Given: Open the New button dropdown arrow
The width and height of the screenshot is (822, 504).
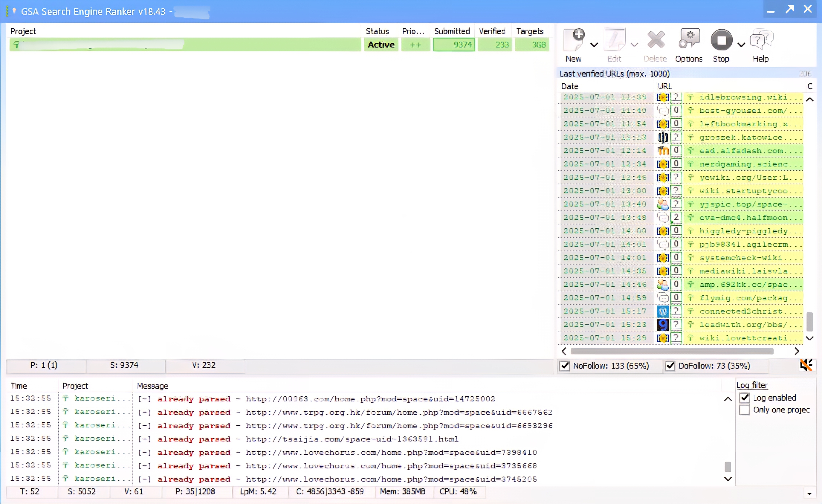Looking at the screenshot, I should click(x=594, y=44).
